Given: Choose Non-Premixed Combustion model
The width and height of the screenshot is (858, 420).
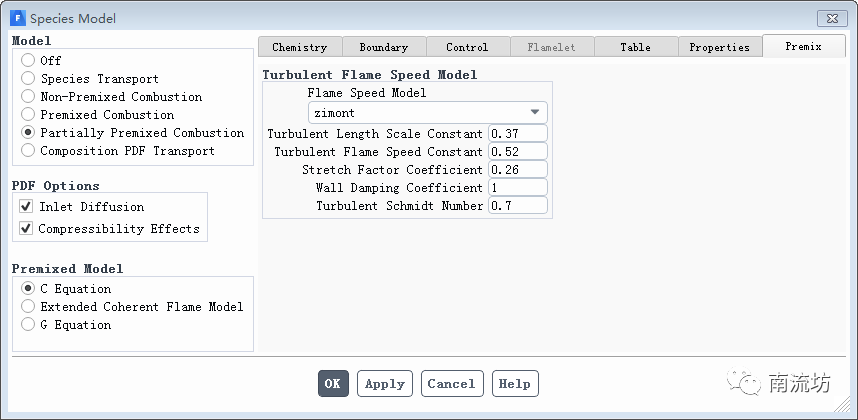Looking at the screenshot, I should (x=28, y=96).
